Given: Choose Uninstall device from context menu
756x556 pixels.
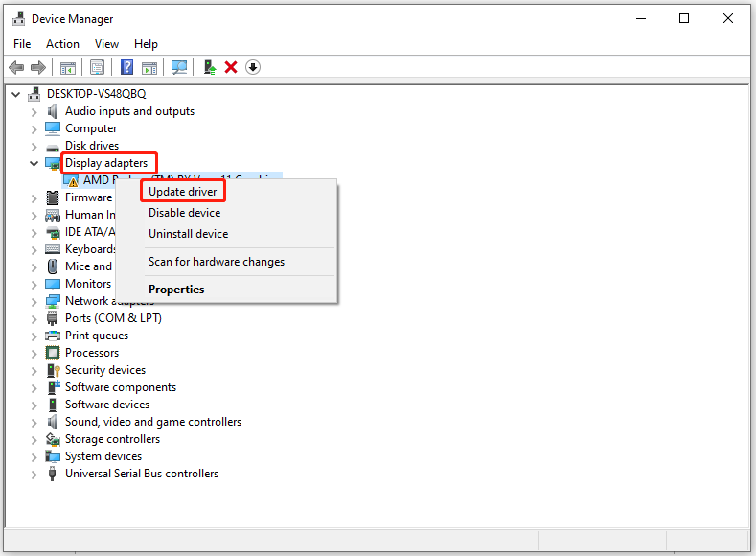Looking at the screenshot, I should click(x=189, y=234).
